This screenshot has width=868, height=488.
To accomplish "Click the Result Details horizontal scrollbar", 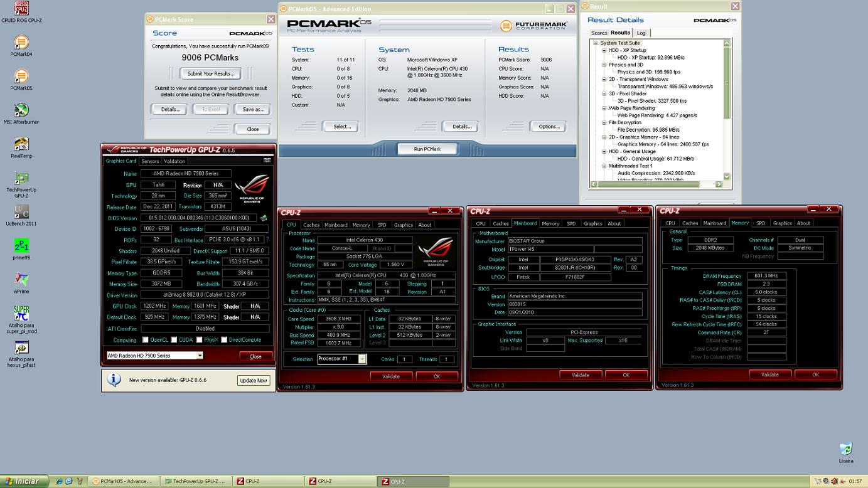I will (656, 184).
